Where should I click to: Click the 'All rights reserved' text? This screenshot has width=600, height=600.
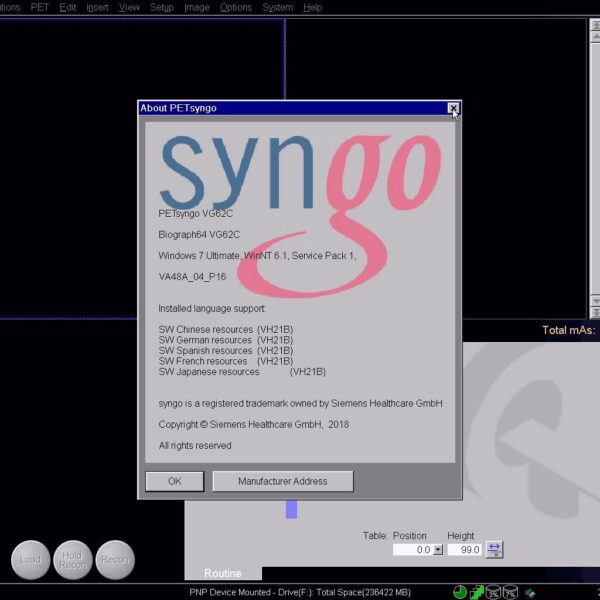tap(195, 445)
